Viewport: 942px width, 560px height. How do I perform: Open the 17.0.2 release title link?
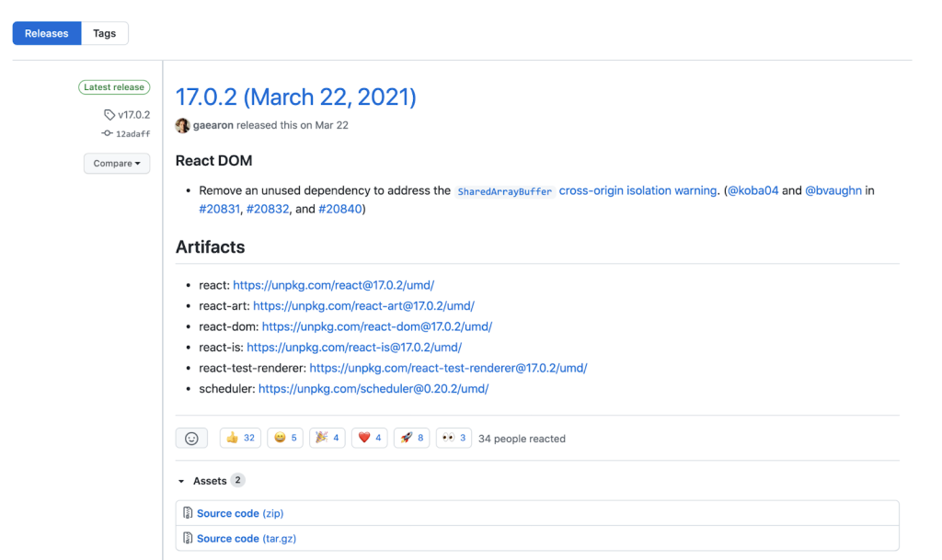[x=295, y=97]
